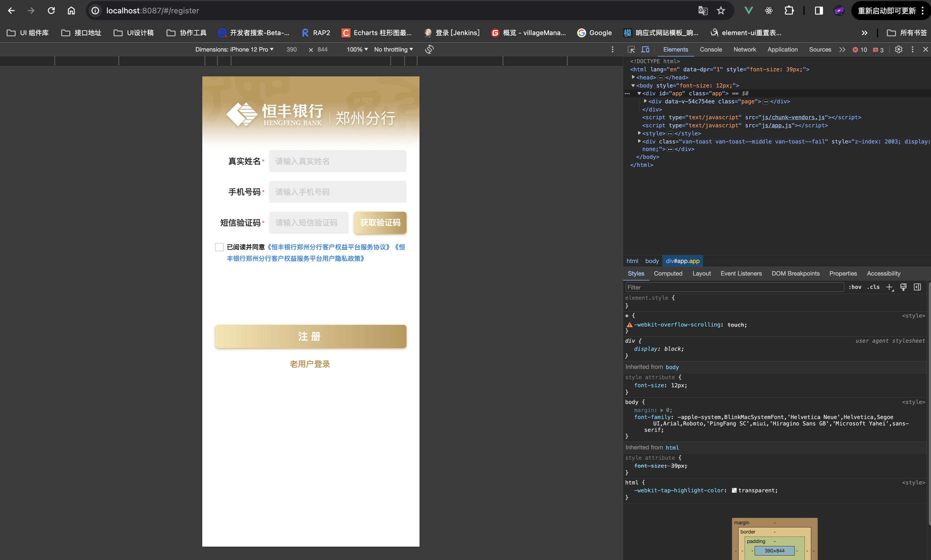Focus the 手机号码 input field
The height and width of the screenshot is (560, 931).
[x=338, y=192]
